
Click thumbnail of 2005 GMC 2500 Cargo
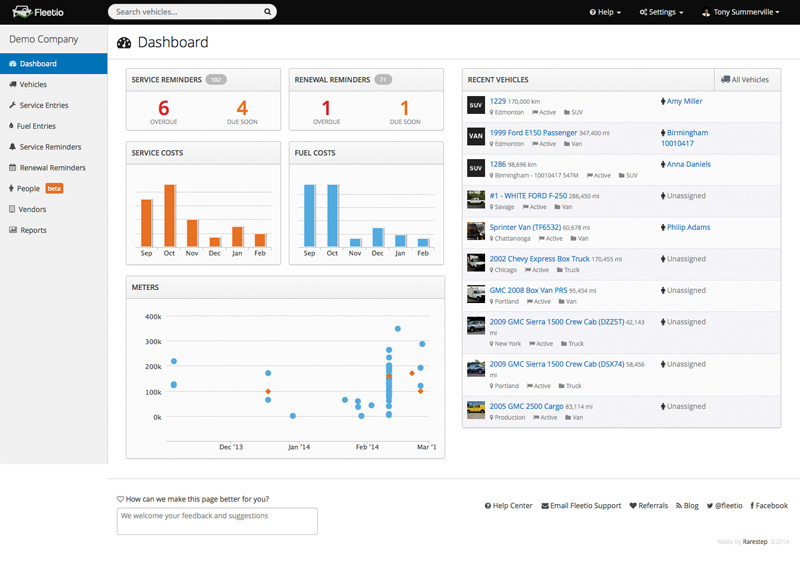click(x=476, y=410)
